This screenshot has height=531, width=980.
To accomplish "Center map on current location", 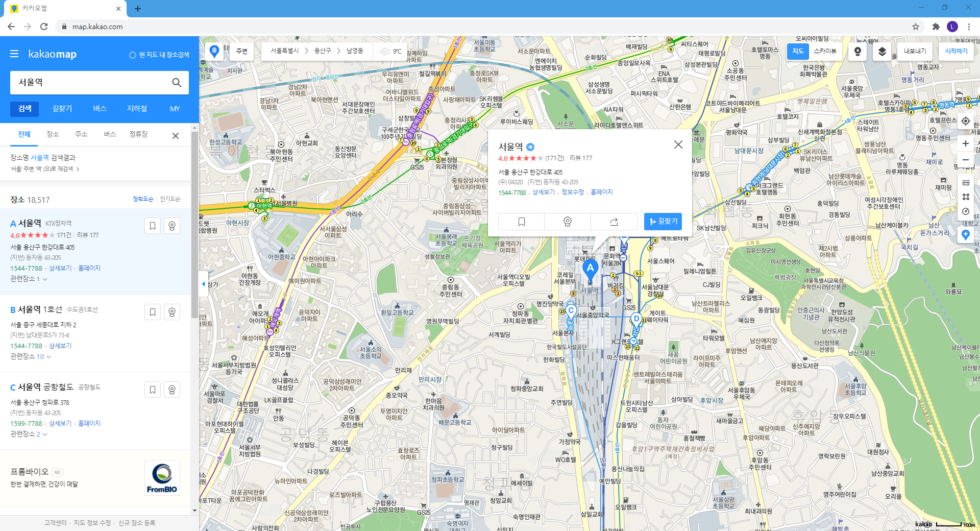I will pos(965,121).
